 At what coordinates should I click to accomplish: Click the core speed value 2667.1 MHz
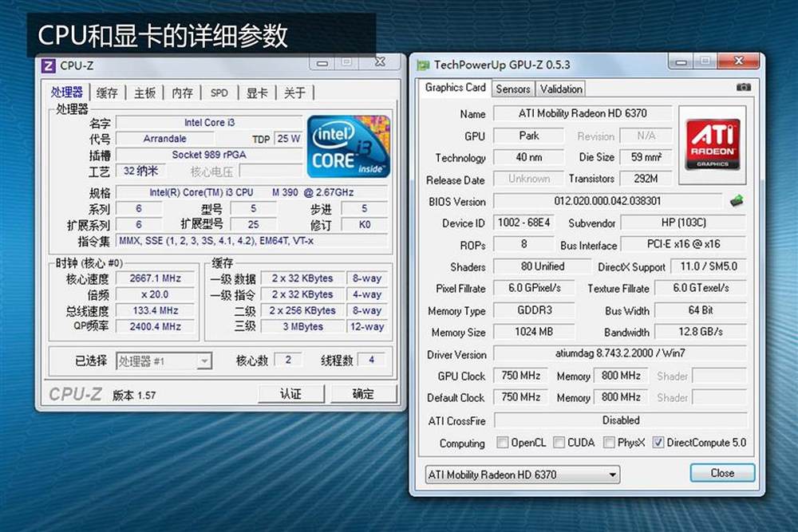coord(156,278)
